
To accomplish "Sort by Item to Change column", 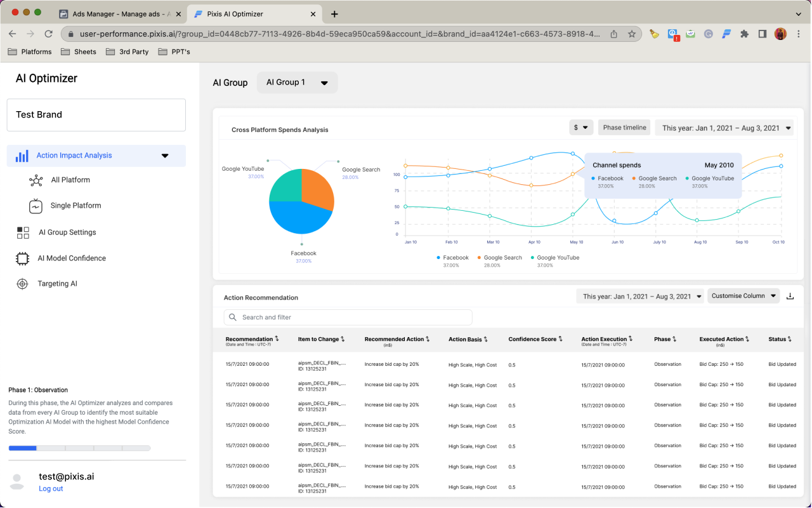I will tap(343, 339).
